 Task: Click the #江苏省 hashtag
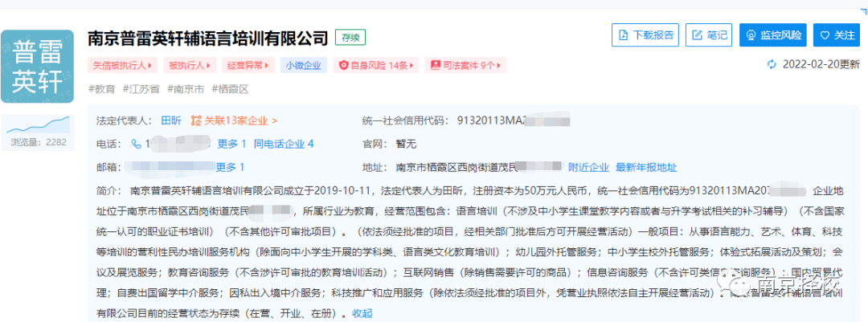point(141,89)
